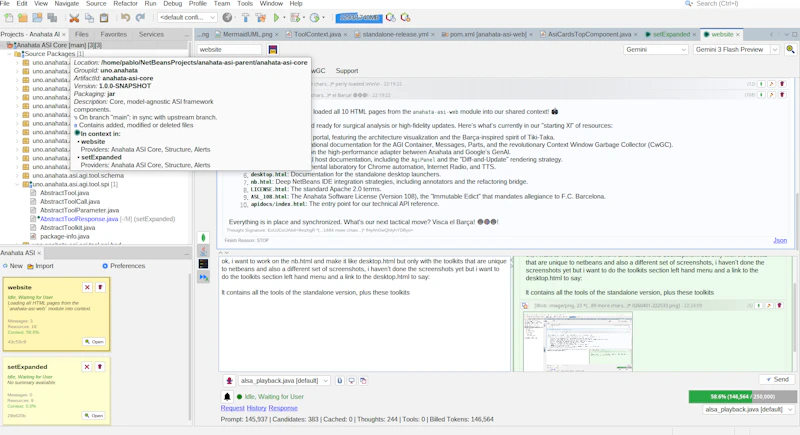800x435 pixels.
Task: Open the alsa_playback.java dropdown under progress bar
Action: click(749, 410)
